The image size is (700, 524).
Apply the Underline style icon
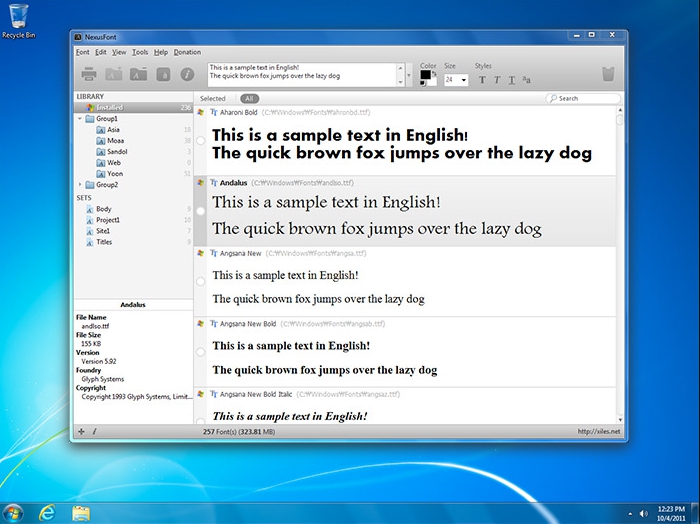point(511,79)
